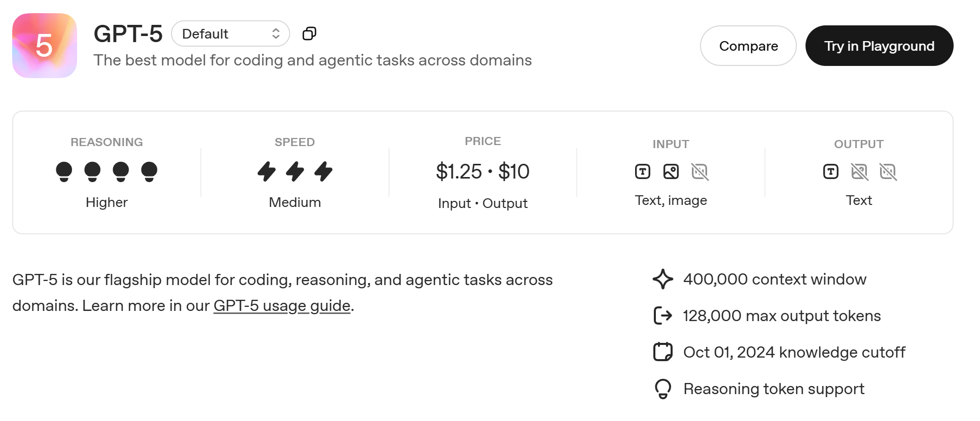Viewport: 980px width, 421px height.
Task: Open the Default version dropdown
Action: pyautogui.click(x=230, y=33)
